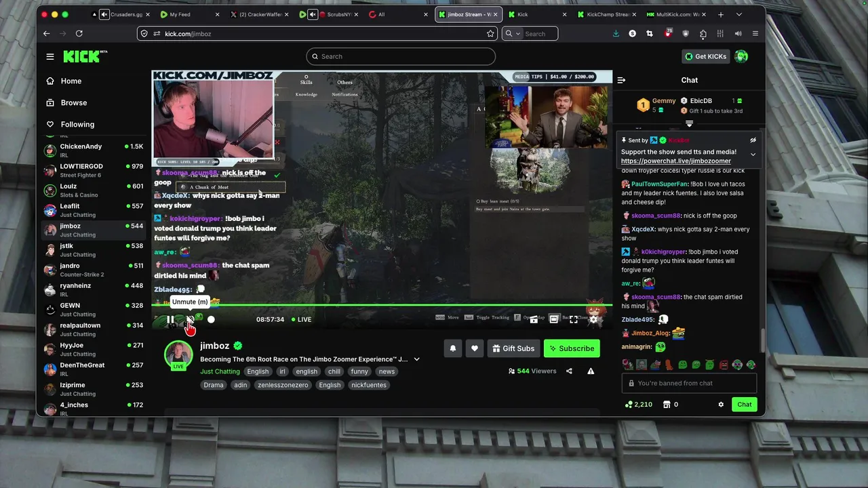Open chat settings gear
This screenshot has height=488, width=868.
click(x=721, y=405)
